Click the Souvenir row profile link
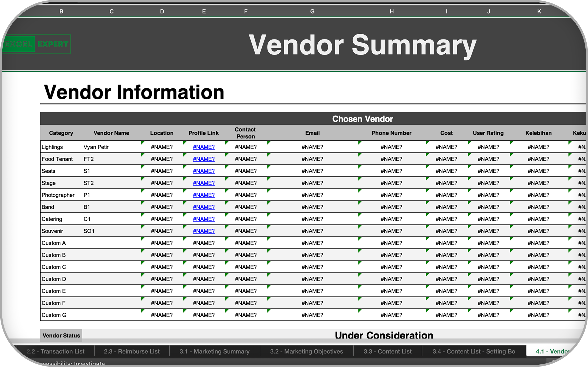 coord(204,231)
